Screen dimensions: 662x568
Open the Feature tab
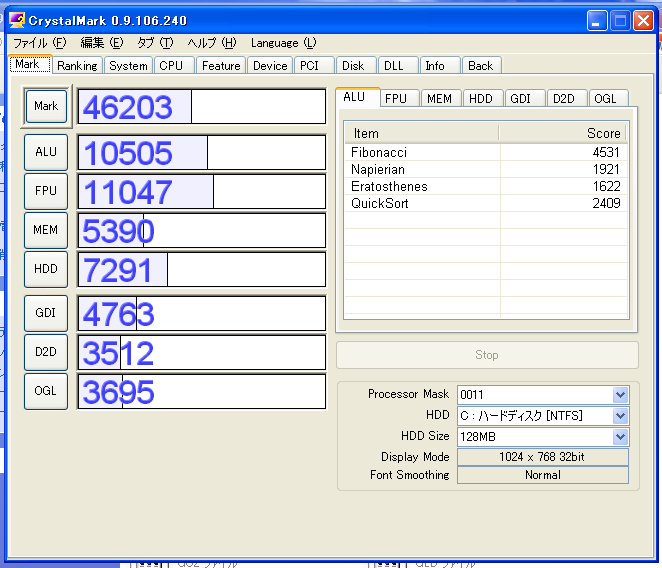221,66
